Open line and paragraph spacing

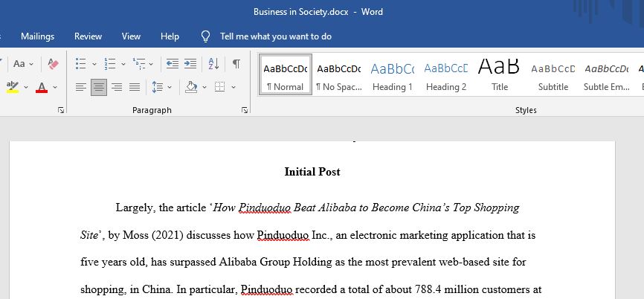pos(158,87)
